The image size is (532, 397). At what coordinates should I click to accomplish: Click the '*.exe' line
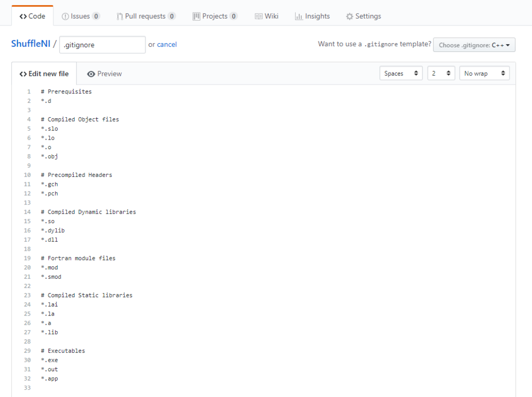coord(49,360)
